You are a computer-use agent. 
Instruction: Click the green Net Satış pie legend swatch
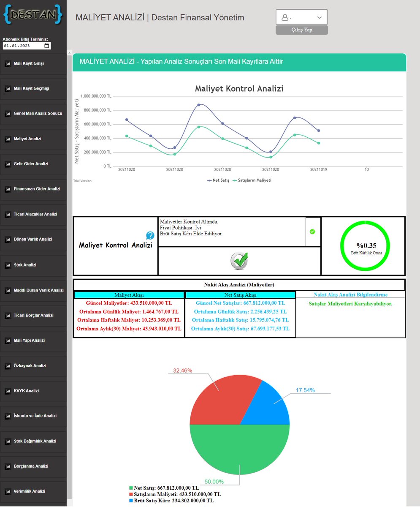point(131,488)
